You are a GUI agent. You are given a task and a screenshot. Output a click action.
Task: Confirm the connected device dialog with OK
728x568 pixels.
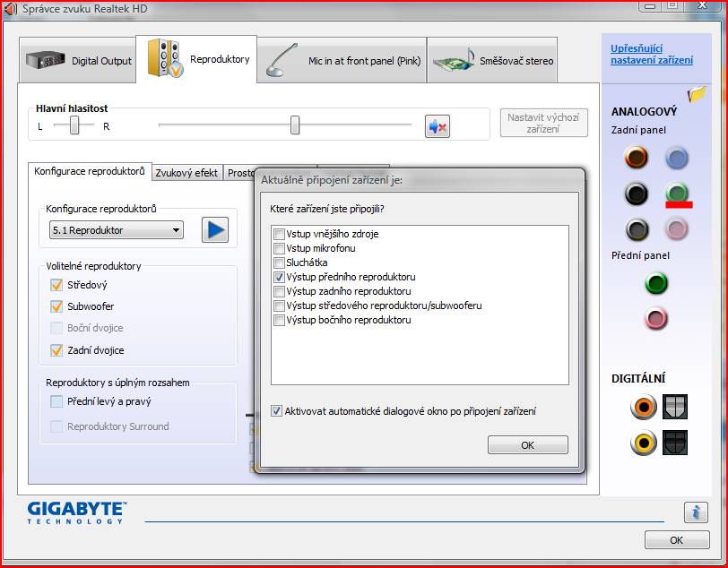(528, 445)
